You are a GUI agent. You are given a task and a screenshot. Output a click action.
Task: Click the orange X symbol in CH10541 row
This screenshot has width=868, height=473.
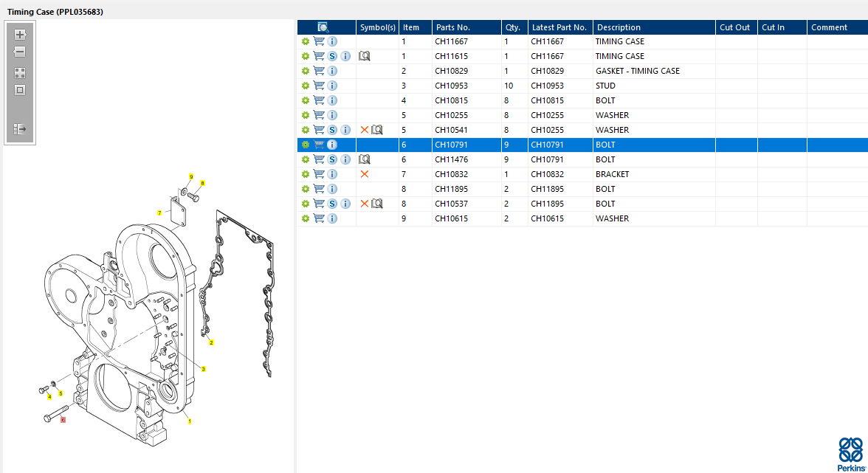[365, 130]
